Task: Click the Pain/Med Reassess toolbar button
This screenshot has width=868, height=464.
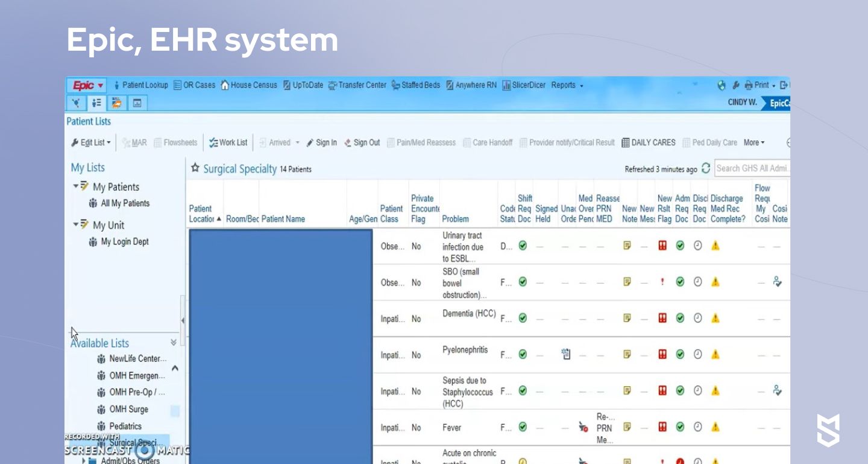Action: [x=421, y=142]
